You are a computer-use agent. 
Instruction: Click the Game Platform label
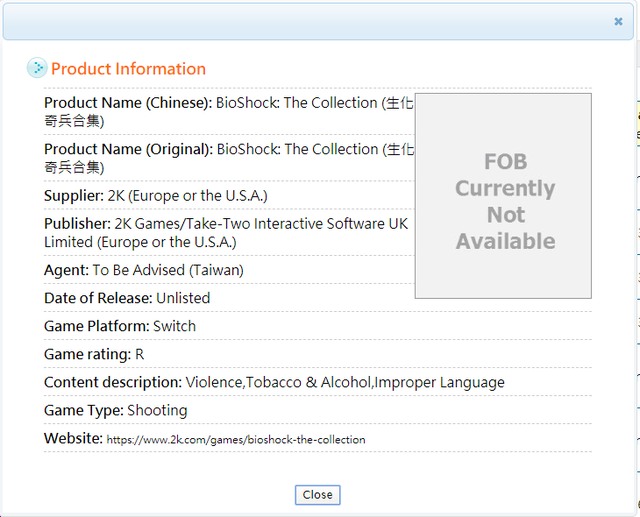pyautogui.click(x=96, y=326)
